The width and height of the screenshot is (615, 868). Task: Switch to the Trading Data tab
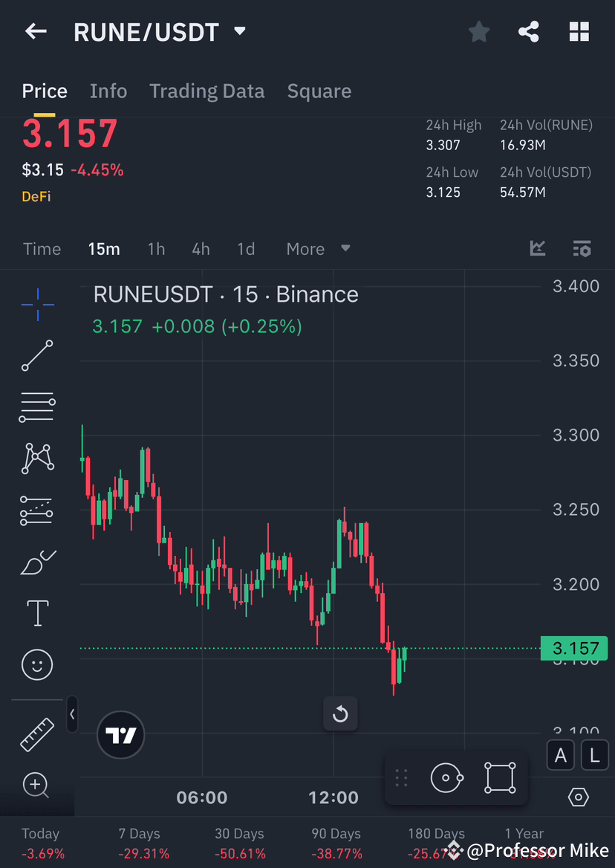pos(206,91)
